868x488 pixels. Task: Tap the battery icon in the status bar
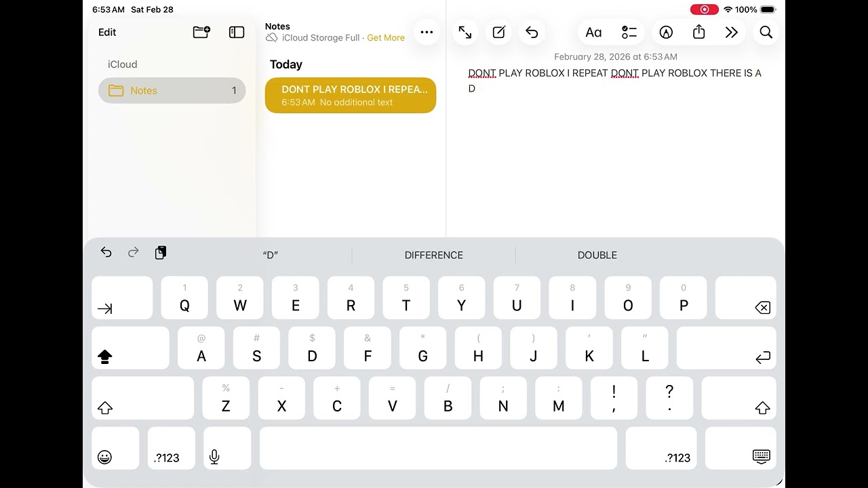(x=768, y=9)
